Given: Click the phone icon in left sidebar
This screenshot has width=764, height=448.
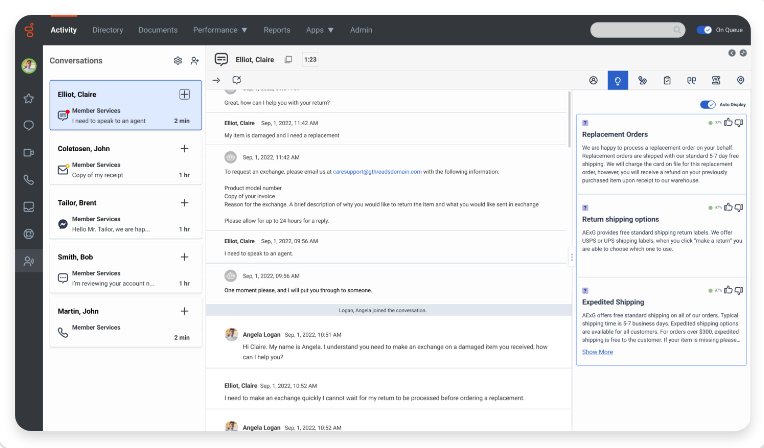Looking at the screenshot, I should 29,180.
